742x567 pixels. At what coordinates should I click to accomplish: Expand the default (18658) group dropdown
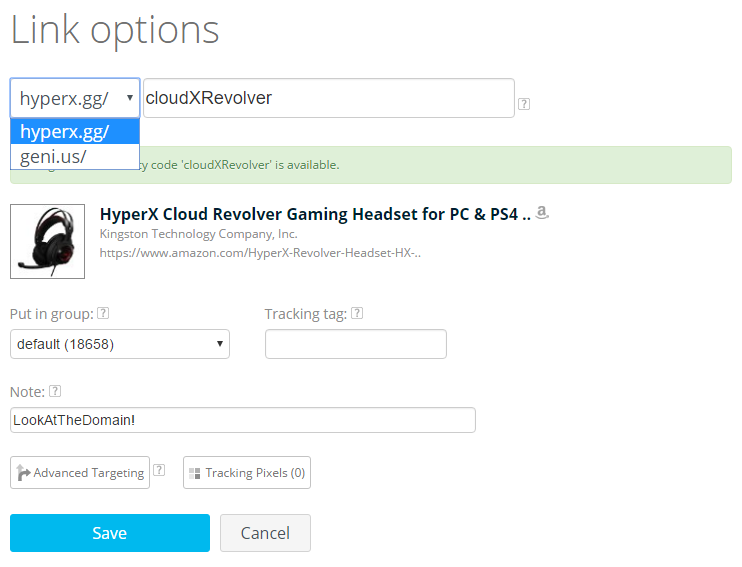click(x=120, y=344)
